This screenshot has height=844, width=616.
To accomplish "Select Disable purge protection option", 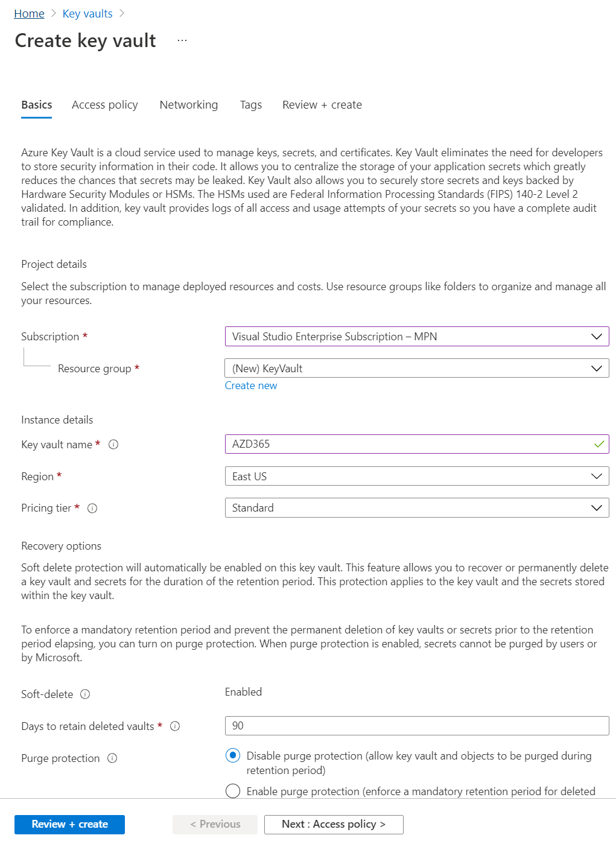I will click(233, 755).
